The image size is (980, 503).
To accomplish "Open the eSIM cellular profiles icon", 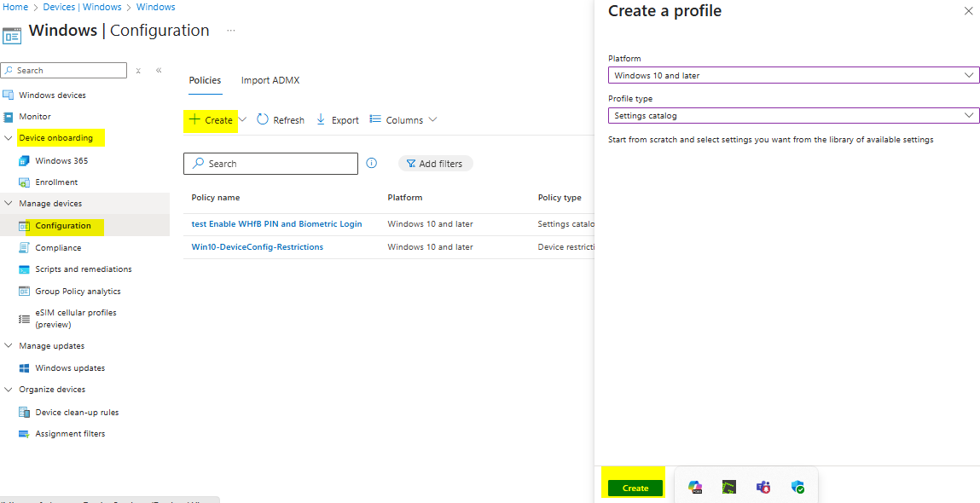I will [25, 319].
